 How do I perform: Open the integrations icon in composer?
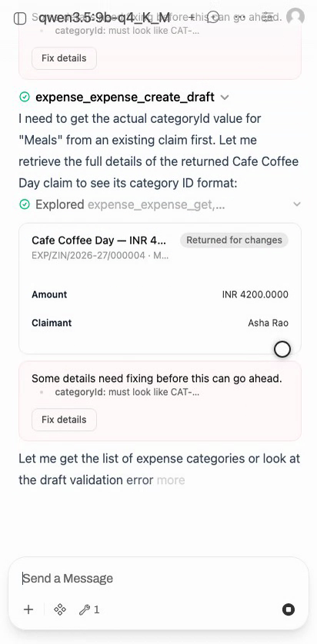60,609
